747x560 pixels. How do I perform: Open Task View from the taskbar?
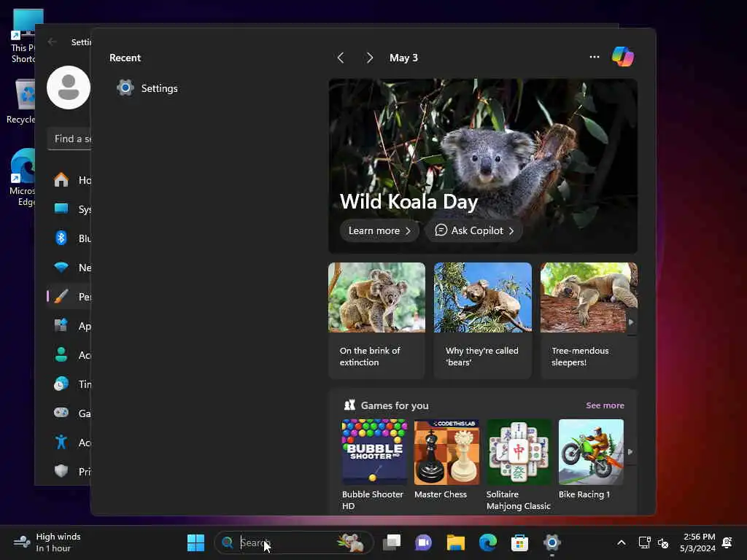tap(392, 542)
